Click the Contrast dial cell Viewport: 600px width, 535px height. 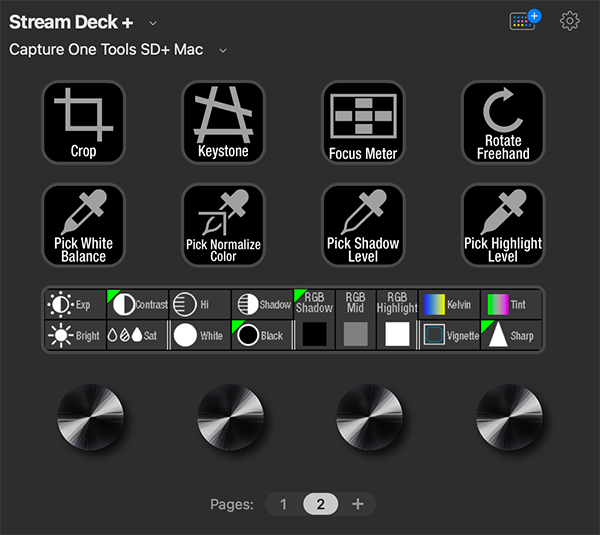pos(138,305)
